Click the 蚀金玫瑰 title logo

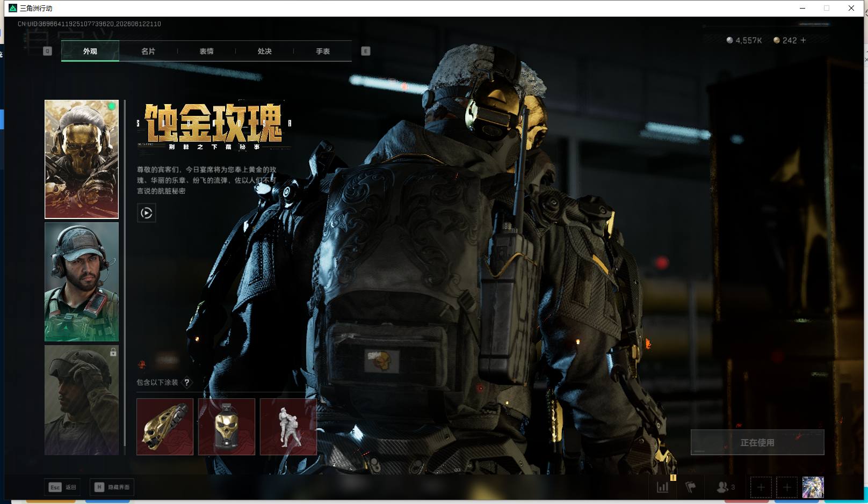tap(214, 126)
